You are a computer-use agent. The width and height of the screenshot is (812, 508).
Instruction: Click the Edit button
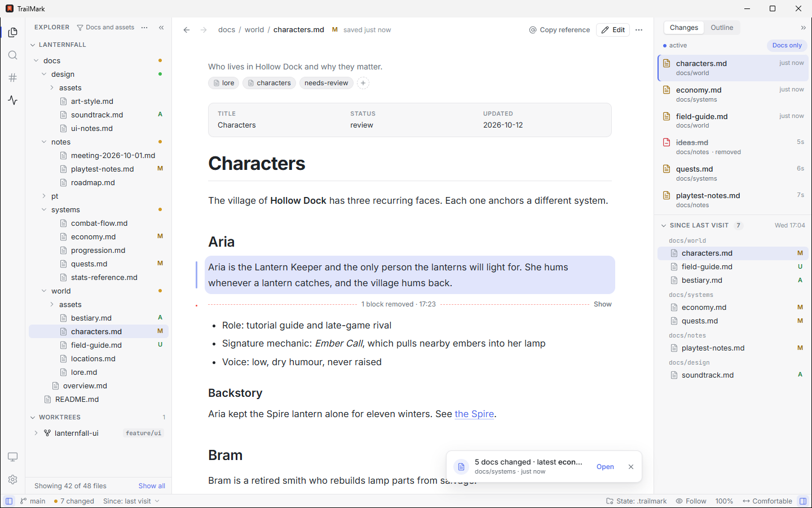click(613, 30)
